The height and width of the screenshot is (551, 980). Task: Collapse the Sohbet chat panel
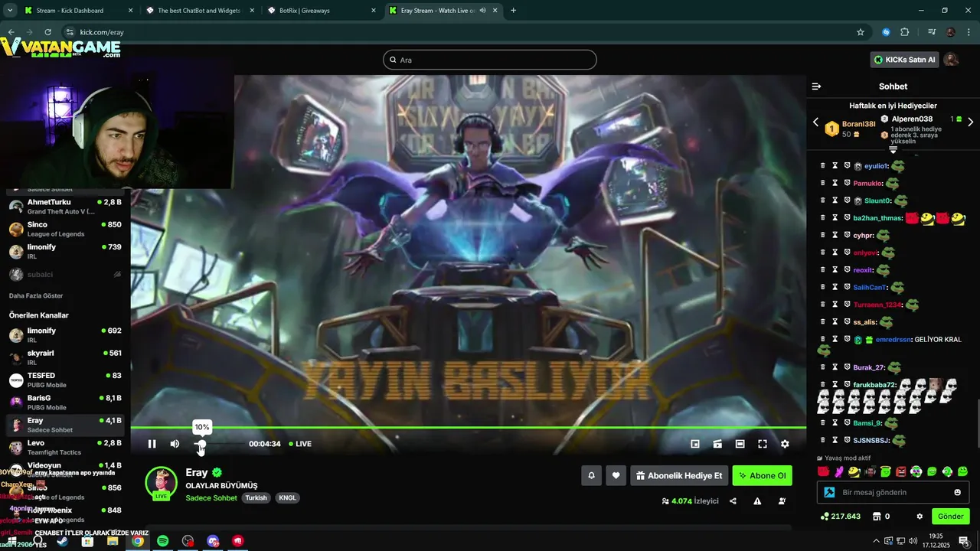[816, 86]
